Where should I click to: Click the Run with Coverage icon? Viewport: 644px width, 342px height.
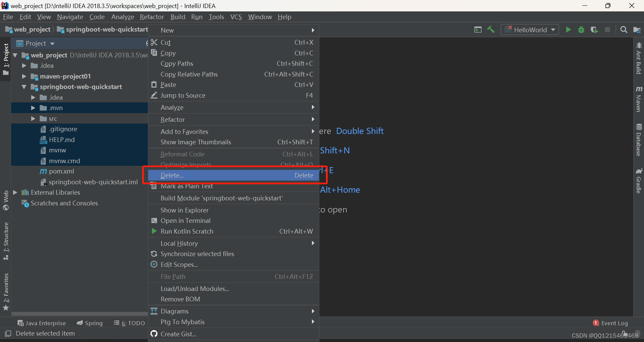coord(594,30)
